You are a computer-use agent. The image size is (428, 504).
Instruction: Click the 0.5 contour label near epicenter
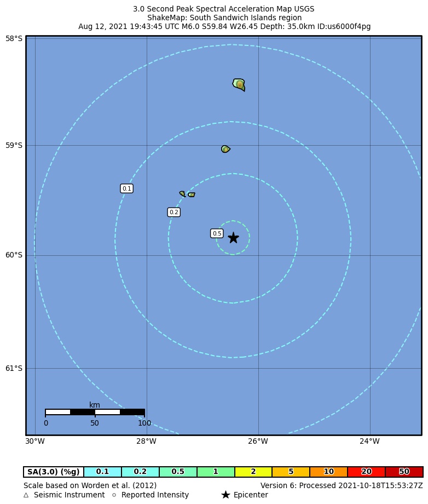[217, 233]
